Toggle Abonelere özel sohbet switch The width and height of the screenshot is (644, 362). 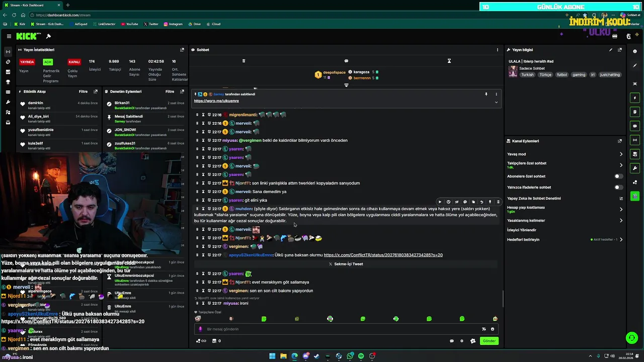pyautogui.click(x=618, y=176)
